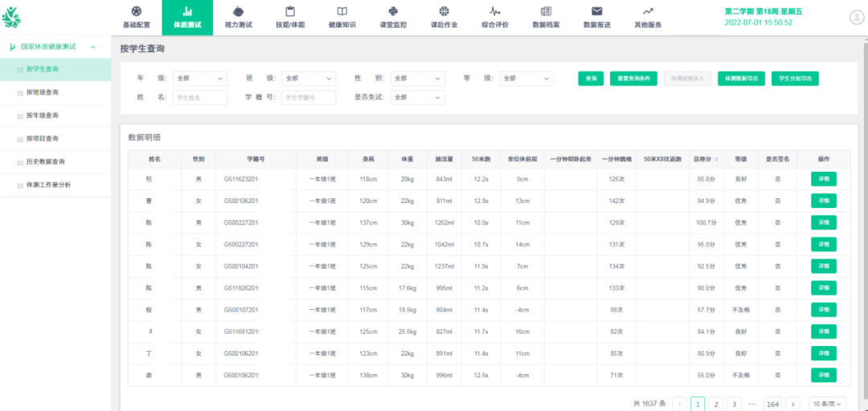Click the 17.6kg weight cell
868x411 pixels.
(407, 287)
